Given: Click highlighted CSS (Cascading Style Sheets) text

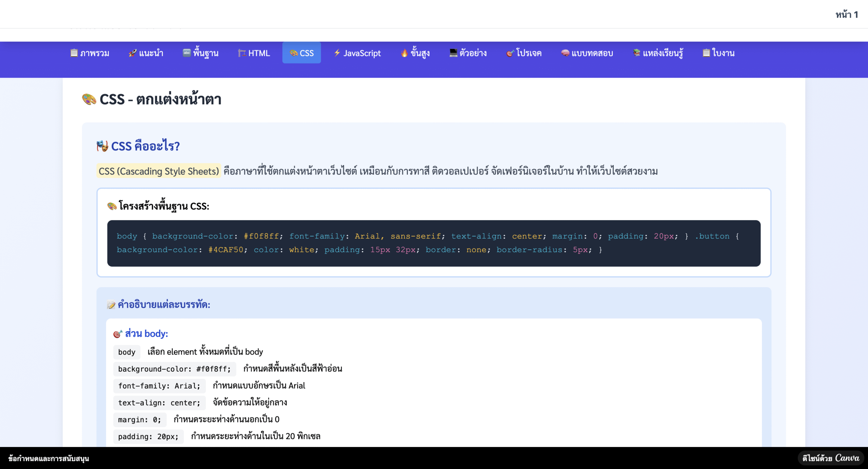Looking at the screenshot, I should (159, 171).
